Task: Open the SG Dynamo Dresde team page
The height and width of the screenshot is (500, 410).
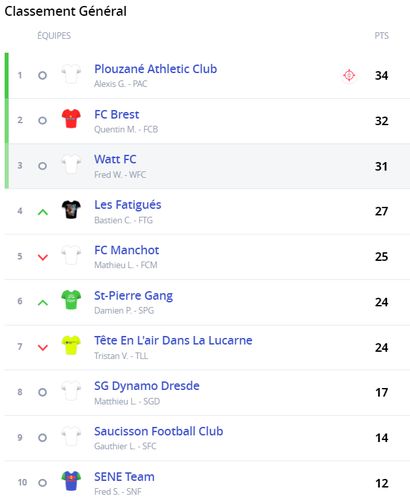Action: 147,386
